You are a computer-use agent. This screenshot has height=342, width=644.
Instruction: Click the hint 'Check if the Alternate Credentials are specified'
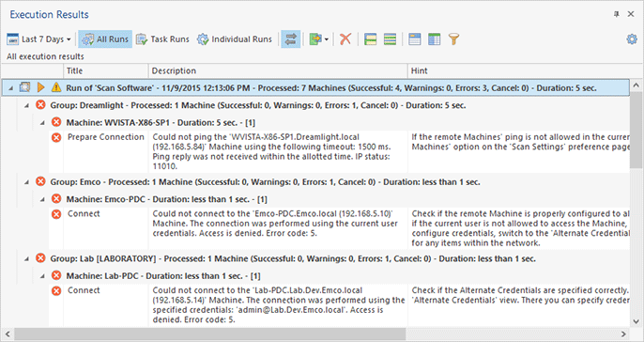pos(520,295)
